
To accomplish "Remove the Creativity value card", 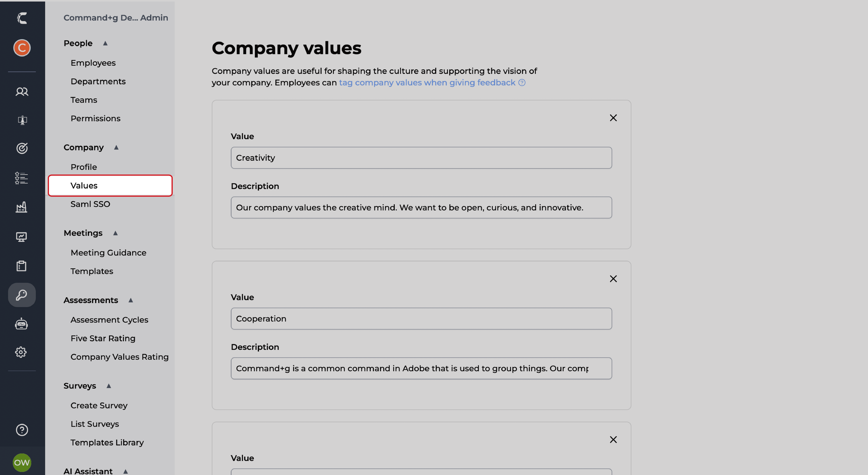I will [613, 118].
